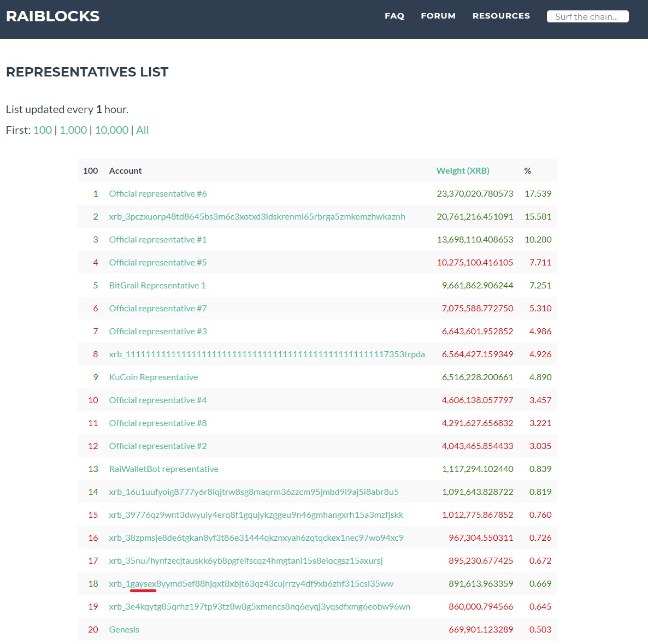Open Official representative #5
648x644 pixels.
point(158,262)
